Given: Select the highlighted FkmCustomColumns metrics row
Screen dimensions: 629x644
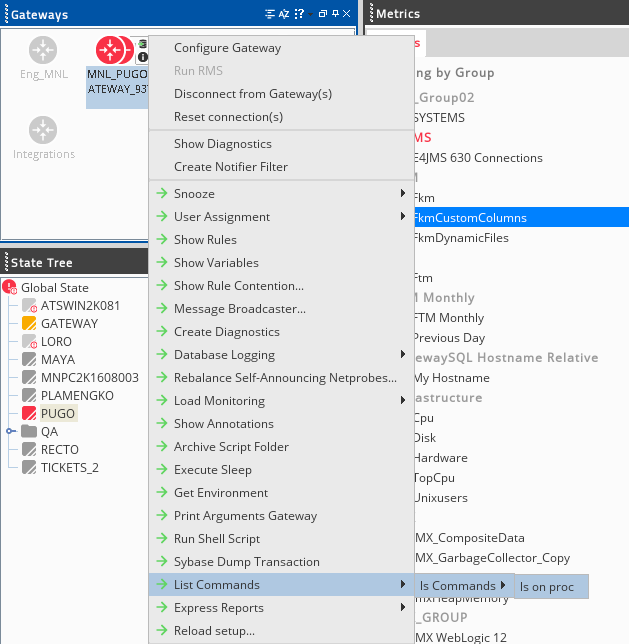Looking at the screenshot, I should click(x=470, y=218).
